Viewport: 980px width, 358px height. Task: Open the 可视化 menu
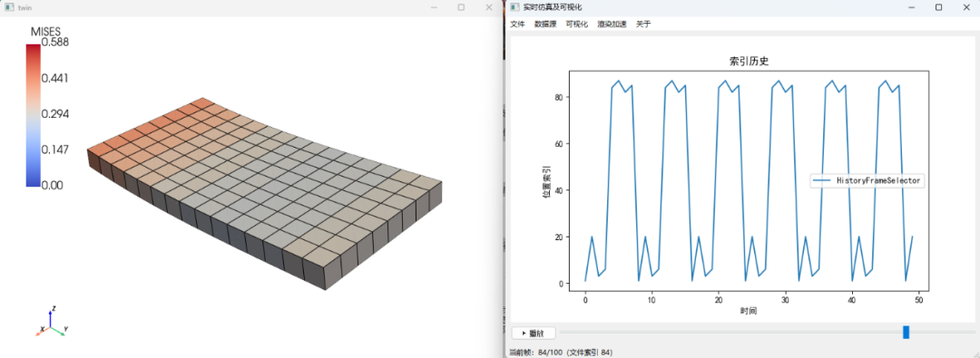pyautogui.click(x=576, y=24)
